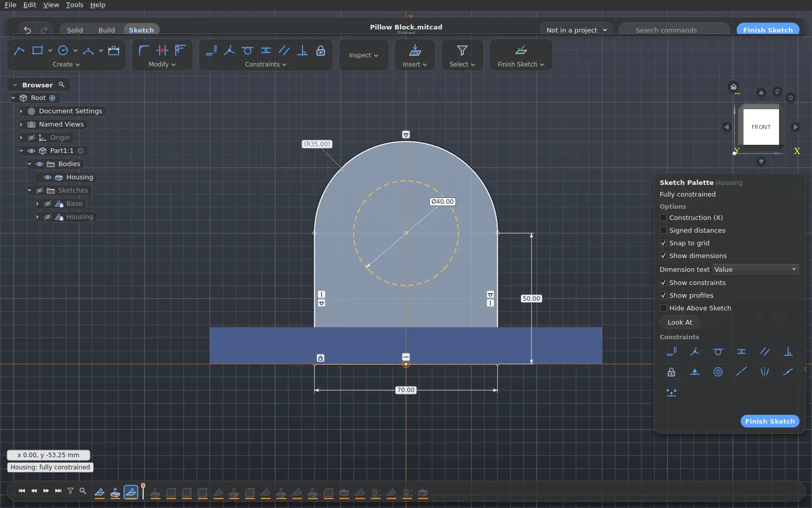812x508 pixels.
Task: Click the Midpoint constraint in Sketch Palette
Action: pos(695,372)
